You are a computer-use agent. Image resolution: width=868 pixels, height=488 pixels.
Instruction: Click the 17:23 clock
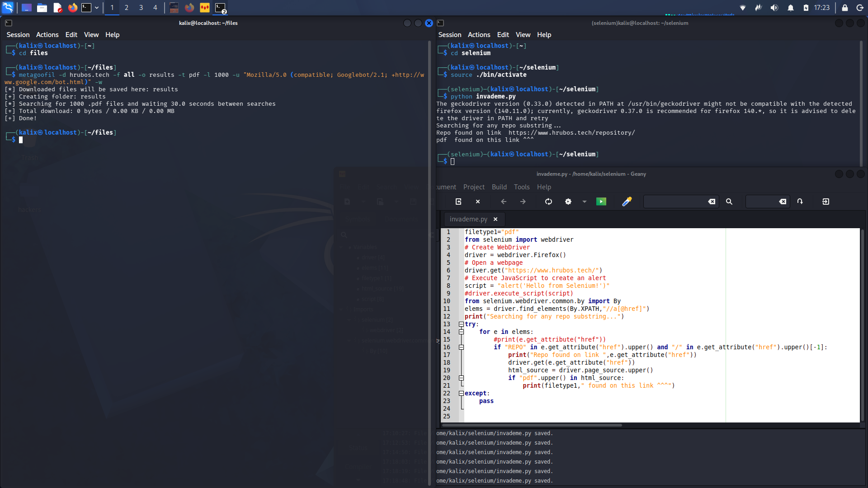pyautogui.click(x=822, y=8)
